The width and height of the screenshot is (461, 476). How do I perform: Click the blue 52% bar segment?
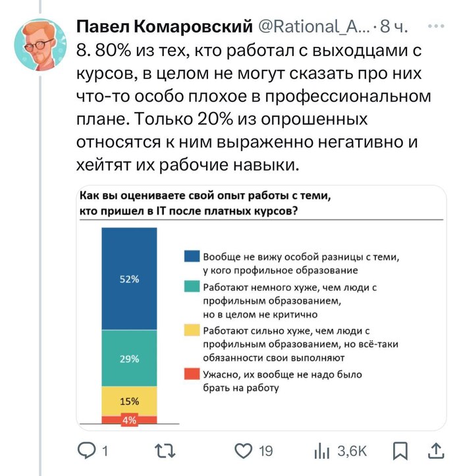[x=129, y=278]
